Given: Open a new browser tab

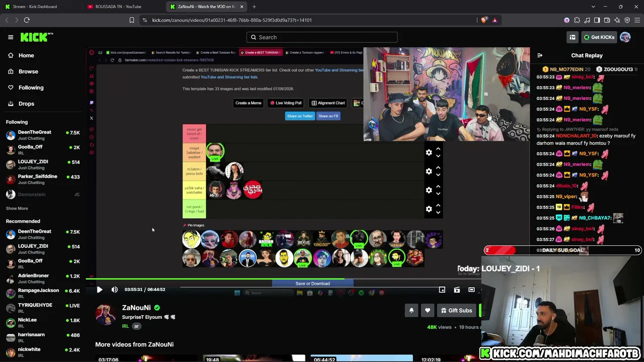Looking at the screenshot, I should coord(254,7).
